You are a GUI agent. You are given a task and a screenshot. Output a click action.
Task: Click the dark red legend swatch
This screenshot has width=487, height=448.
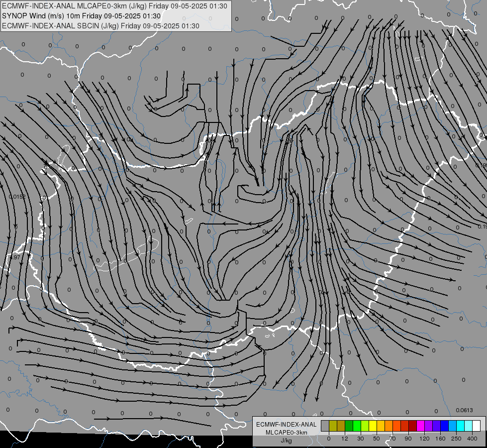(x=413, y=426)
